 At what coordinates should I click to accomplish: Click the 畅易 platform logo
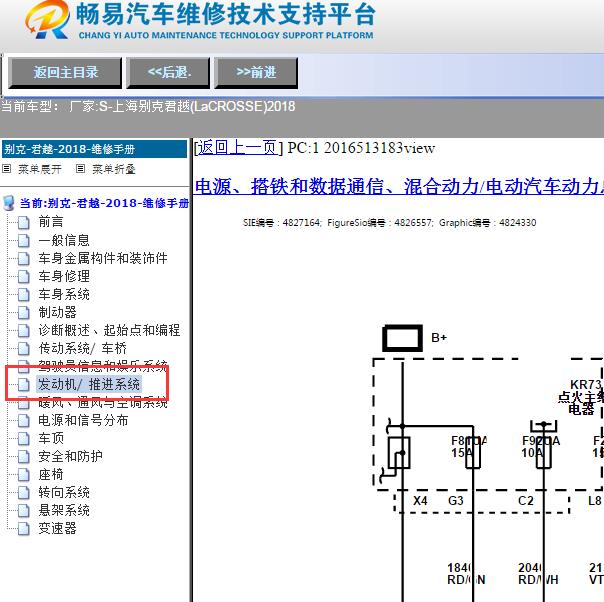coord(48,19)
